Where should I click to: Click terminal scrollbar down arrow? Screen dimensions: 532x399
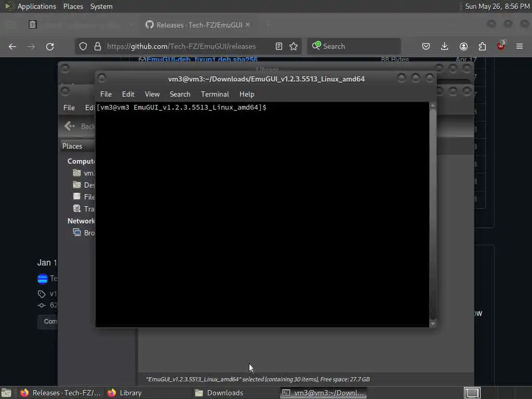[x=433, y=324]
